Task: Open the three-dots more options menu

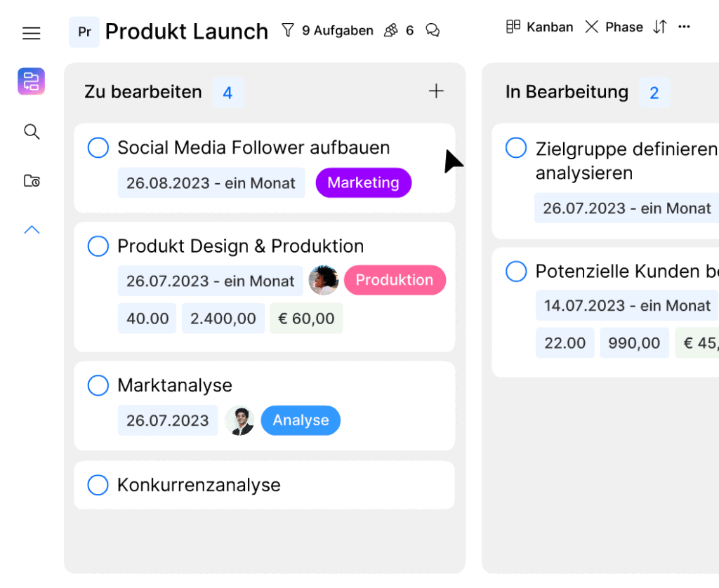Action: pos(684,27)
